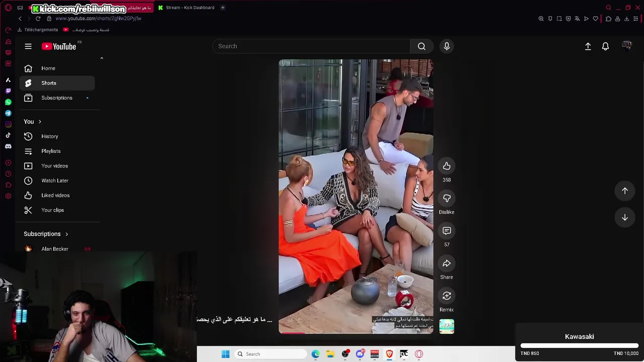Go to the YouTube logo home link
The width and height of the screenshot is (644, 362).
[58, 46]
